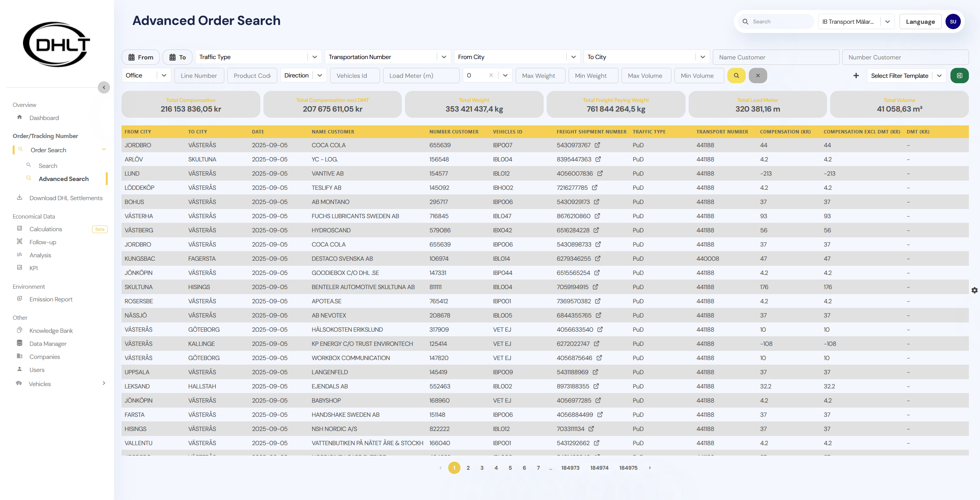
Task: Click the plus icon to add filter template
Action: [856, 76]
